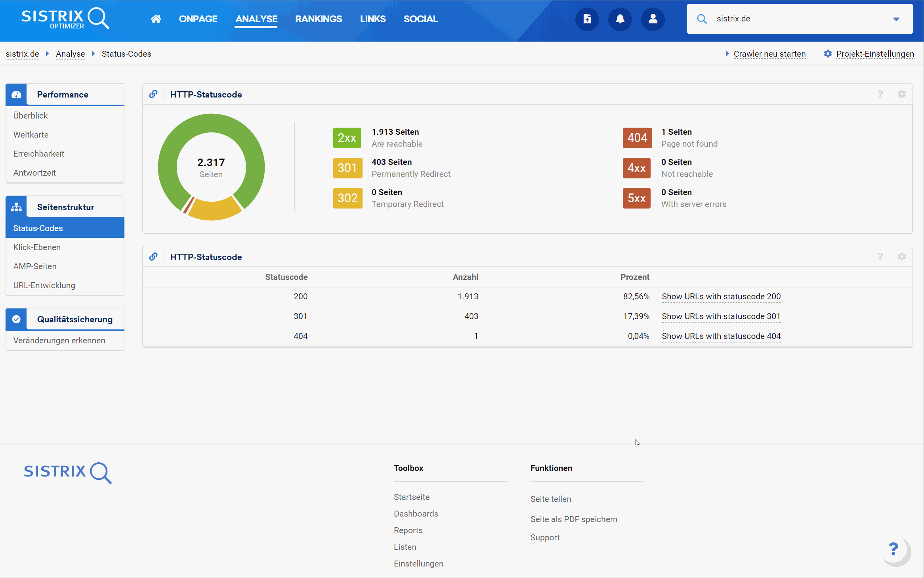Click the Projekt-Einstellungen gear icon
The width and height of the screenshot is (924, 578).
coord(827,54)
